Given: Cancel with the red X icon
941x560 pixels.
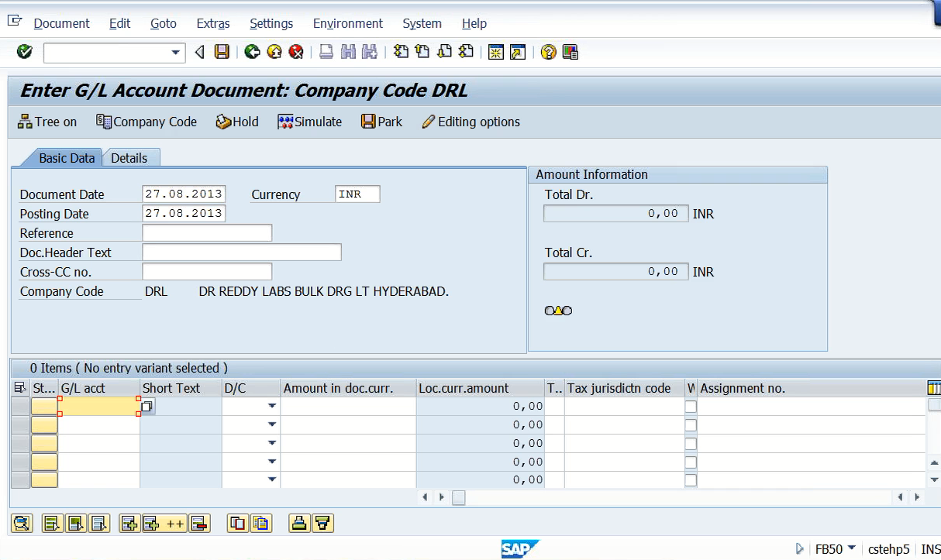Looking at the screenshot, I should (295, 52).
